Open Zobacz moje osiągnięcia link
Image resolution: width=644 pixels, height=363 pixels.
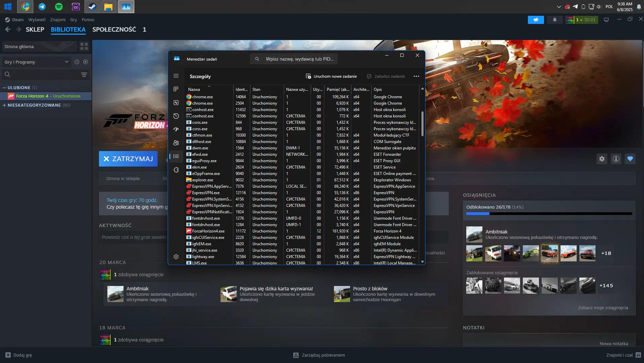coord(603,307)
